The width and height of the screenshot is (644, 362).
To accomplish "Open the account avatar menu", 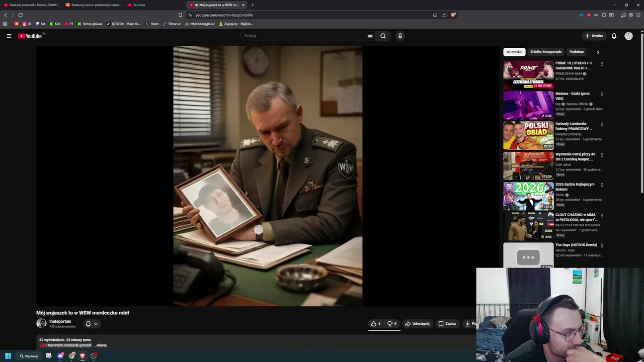I will tap(628, 36).
